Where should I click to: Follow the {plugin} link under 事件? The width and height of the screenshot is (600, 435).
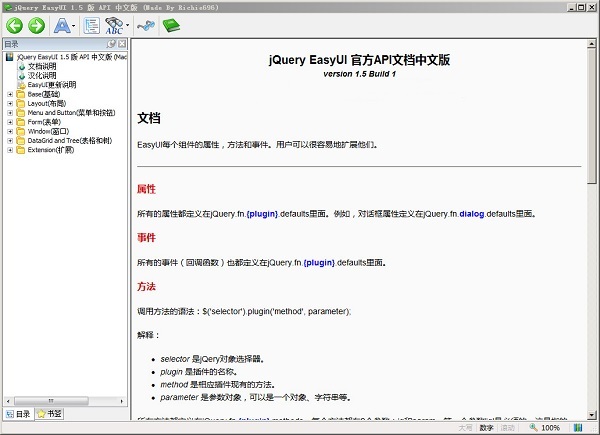point(319,263)
